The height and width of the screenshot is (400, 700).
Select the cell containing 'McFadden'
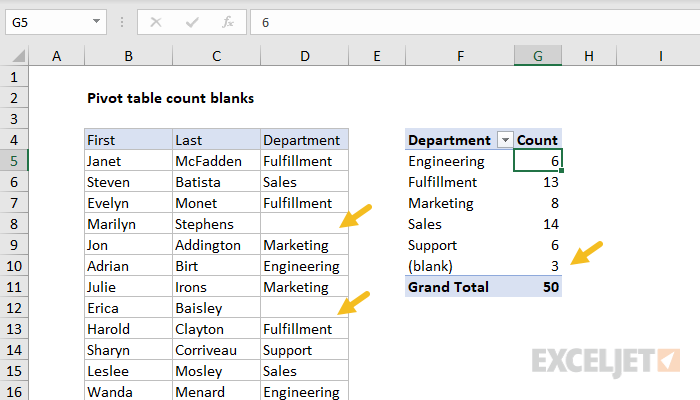pos(216,161)
